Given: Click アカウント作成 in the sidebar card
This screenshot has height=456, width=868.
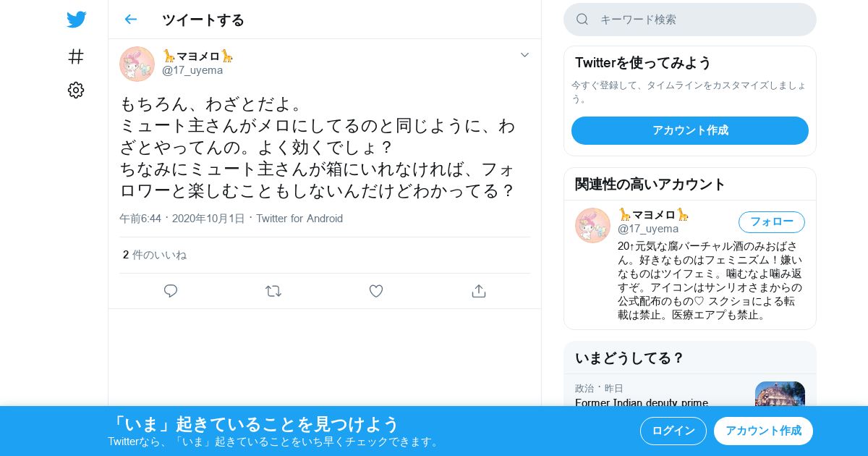Looking at the screenshot, I should coord(690,130).
